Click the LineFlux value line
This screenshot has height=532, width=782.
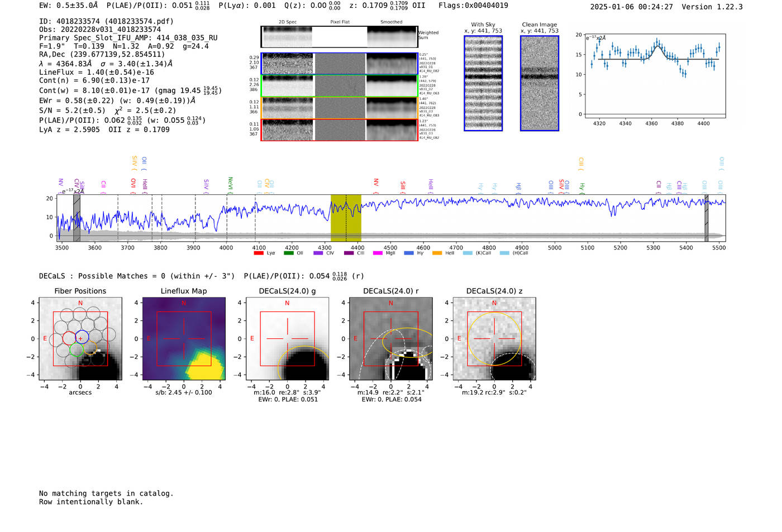pyautogui.click(x=97, y=73)
